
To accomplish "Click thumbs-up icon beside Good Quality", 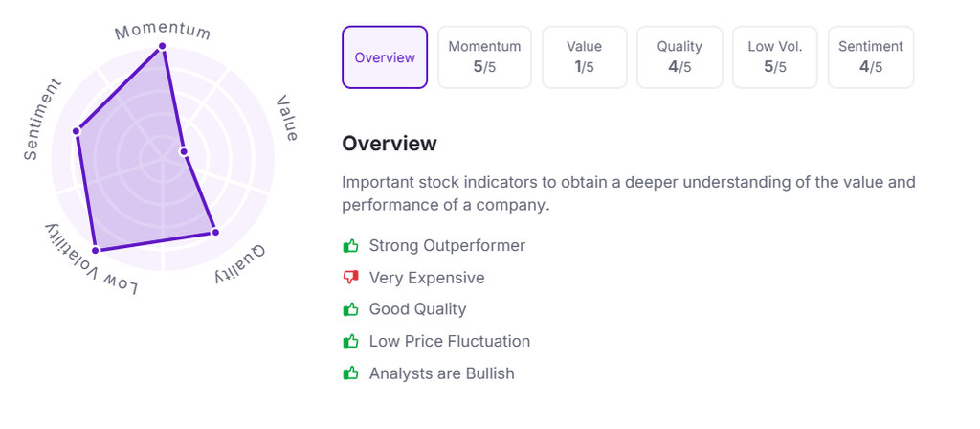I will [x=350, y=310].
